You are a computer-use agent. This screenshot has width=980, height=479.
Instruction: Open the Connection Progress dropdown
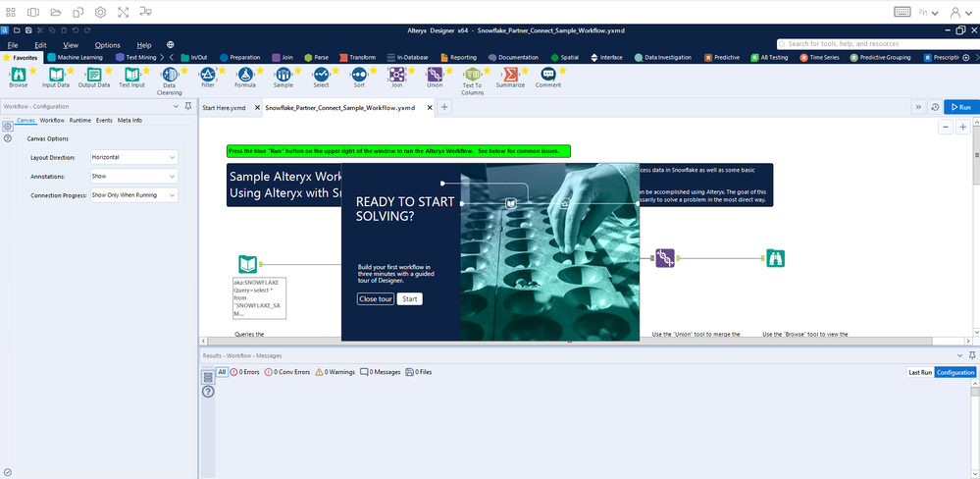[133, 195]
